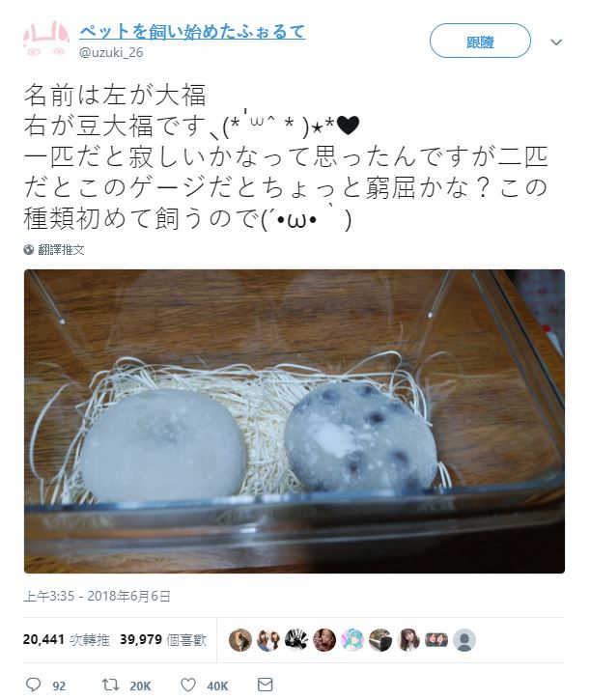Click the heart like icon
Screen dimensions: 590x700
[x=188, y=685]
